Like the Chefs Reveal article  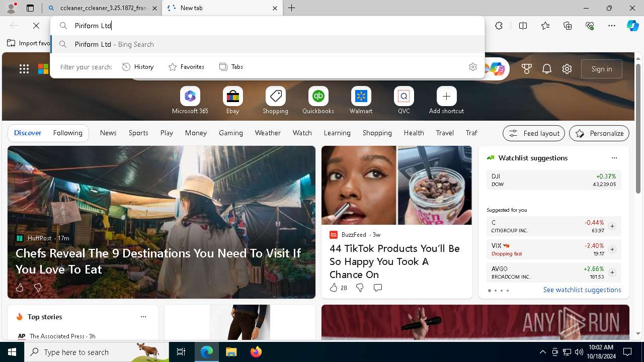(20, 288)
